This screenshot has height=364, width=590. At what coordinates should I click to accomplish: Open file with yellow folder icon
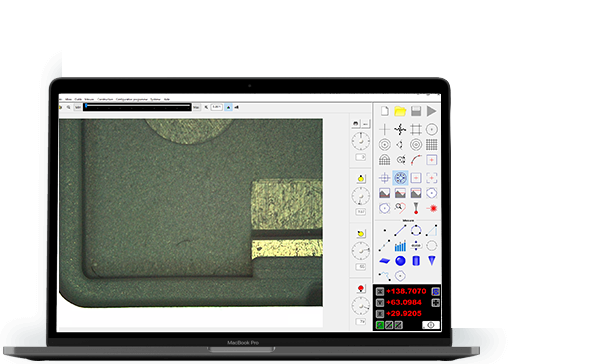[400, 111]
